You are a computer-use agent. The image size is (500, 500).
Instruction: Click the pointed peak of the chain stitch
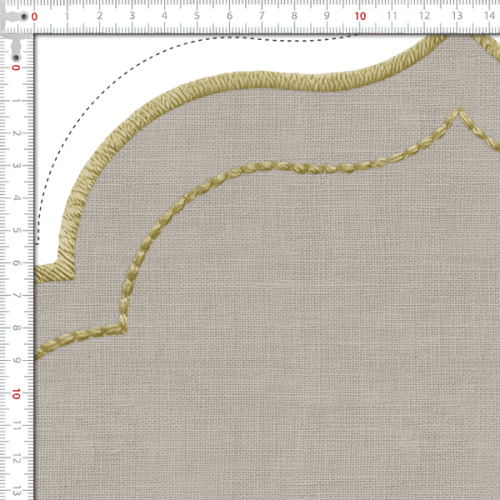click(x=459, y=110)
